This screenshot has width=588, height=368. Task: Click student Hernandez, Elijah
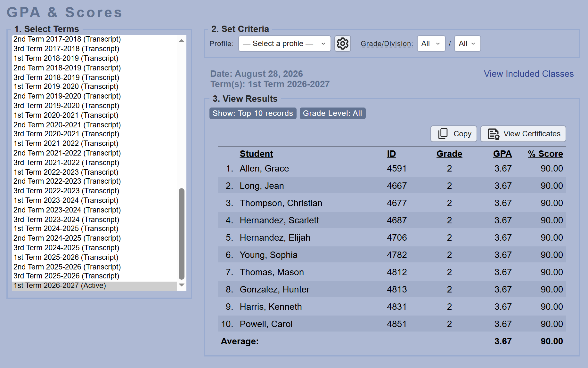[x=275, y=238]
